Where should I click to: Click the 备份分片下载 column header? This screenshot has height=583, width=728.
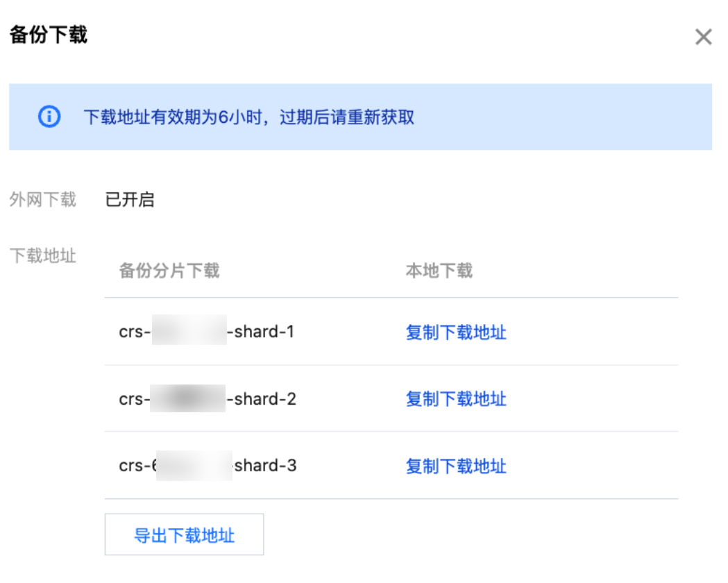[169, 271]
